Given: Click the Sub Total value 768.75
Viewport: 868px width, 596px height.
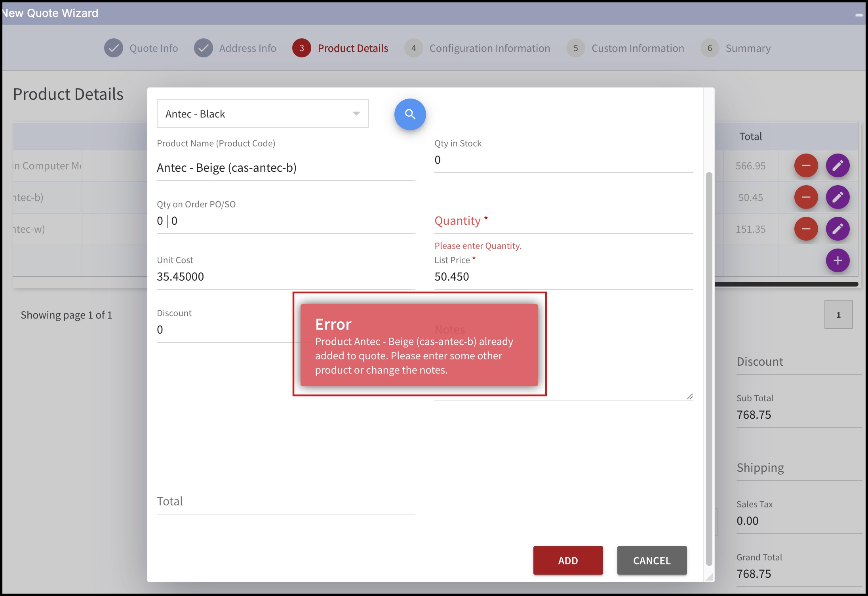Looking at the screenshot, I should click(754, 415).
